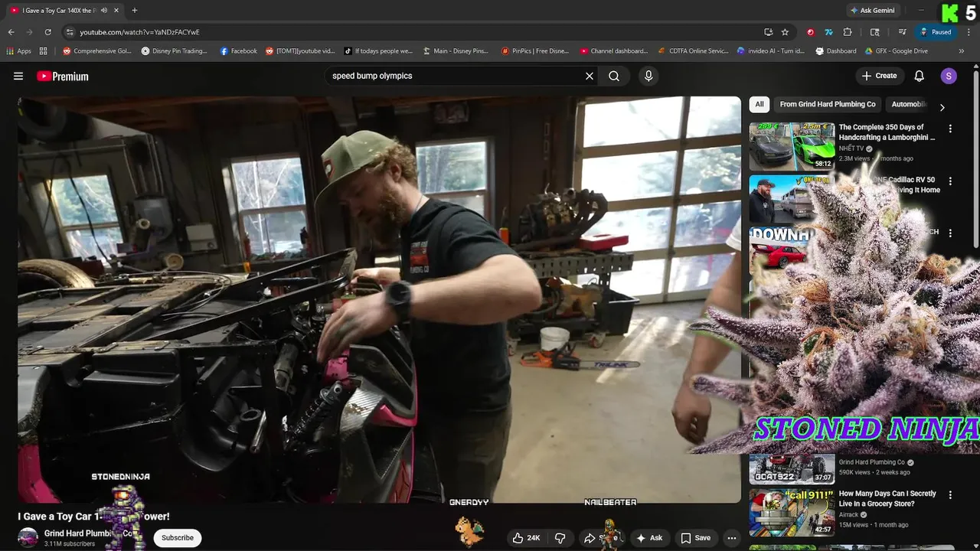Viewport: 980px width, 551px height.
Task: Open a new browser tab with plus
Action: [135, 11]
